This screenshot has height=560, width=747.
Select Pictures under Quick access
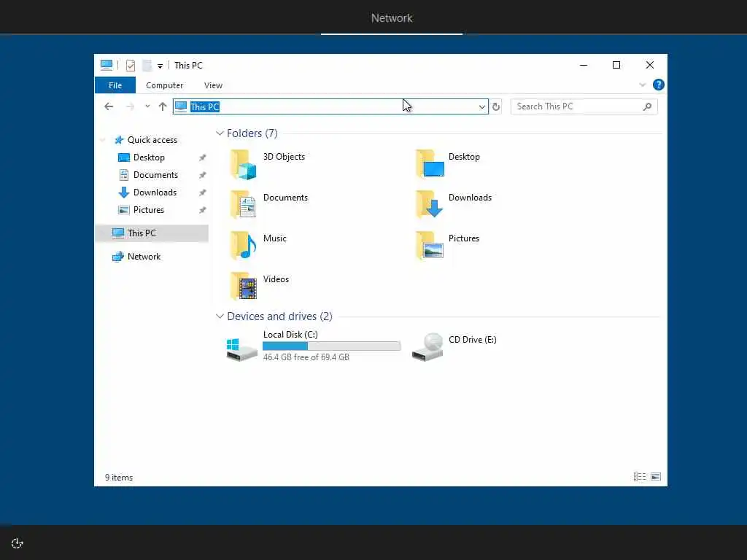[x=148, y=210]
